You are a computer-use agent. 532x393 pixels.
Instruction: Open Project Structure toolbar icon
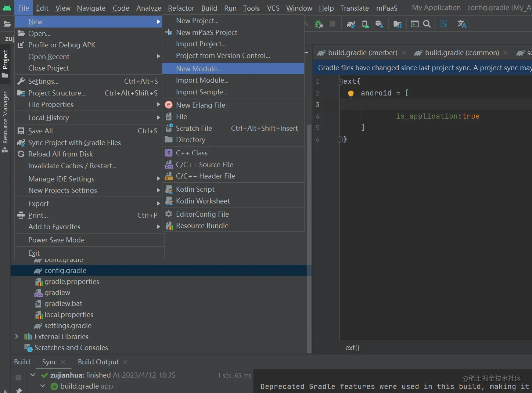coord(398,24)
